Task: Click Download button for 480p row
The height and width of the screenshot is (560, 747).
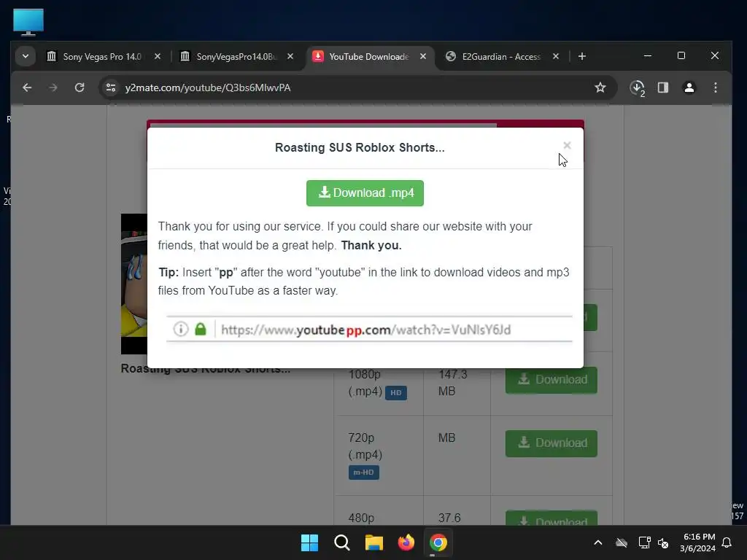Action: [551, 518]
